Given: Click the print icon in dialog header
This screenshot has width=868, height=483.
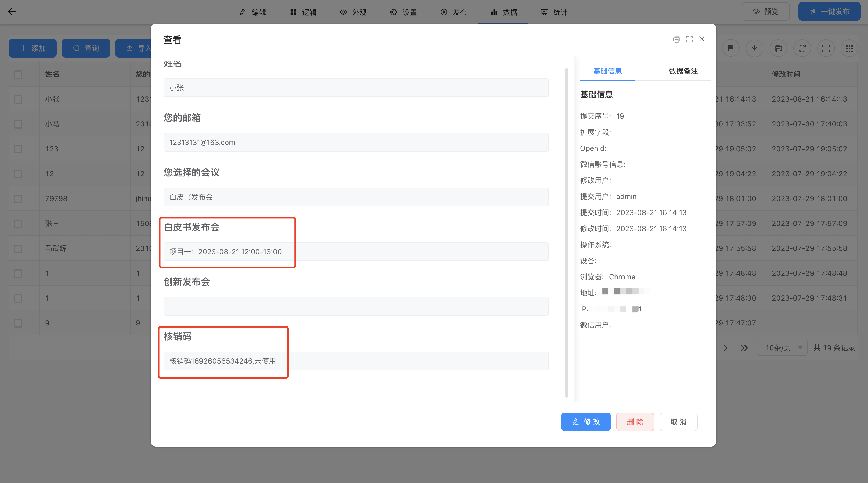Looking at the screenshot, I should click(676, 39).
